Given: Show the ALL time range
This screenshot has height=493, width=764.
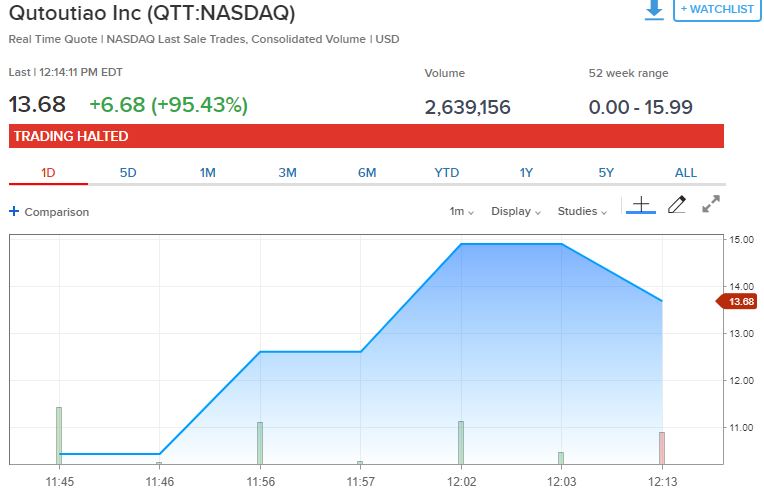Looking at the screenshot, I should pyautogui.click(x=686, y=172).
